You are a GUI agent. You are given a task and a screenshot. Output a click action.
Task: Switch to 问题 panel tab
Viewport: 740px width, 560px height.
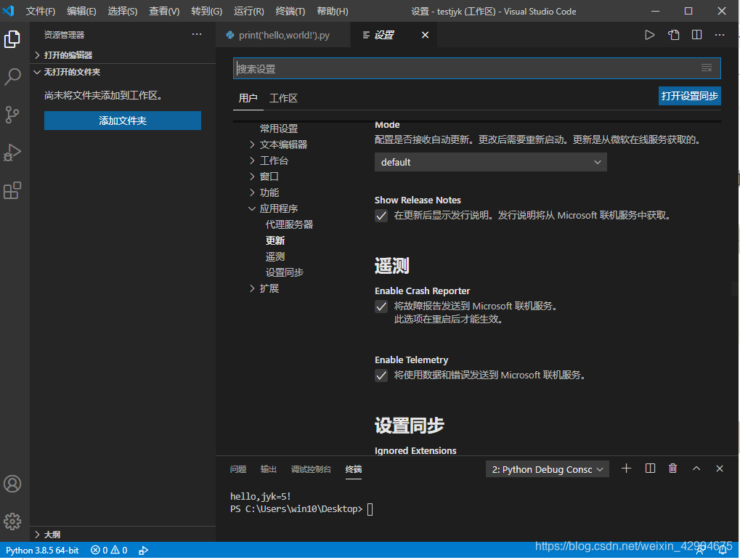(238, 469)
